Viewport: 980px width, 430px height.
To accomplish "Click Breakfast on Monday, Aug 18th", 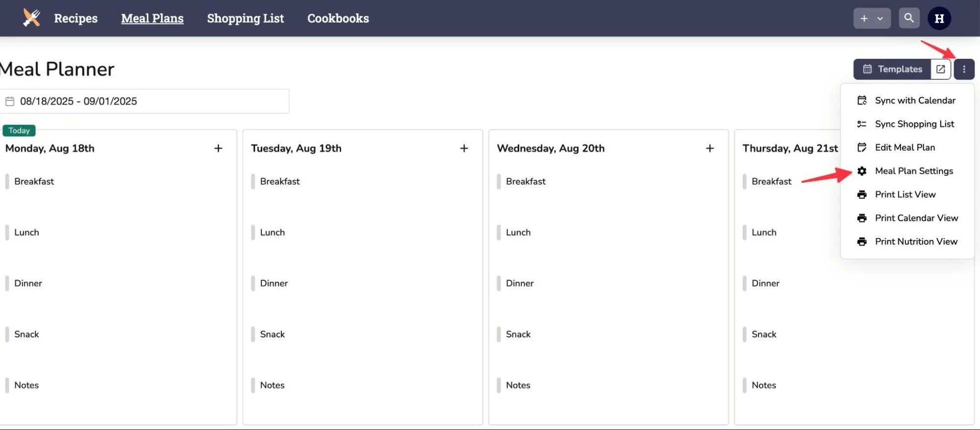I will tap(34, 181).
